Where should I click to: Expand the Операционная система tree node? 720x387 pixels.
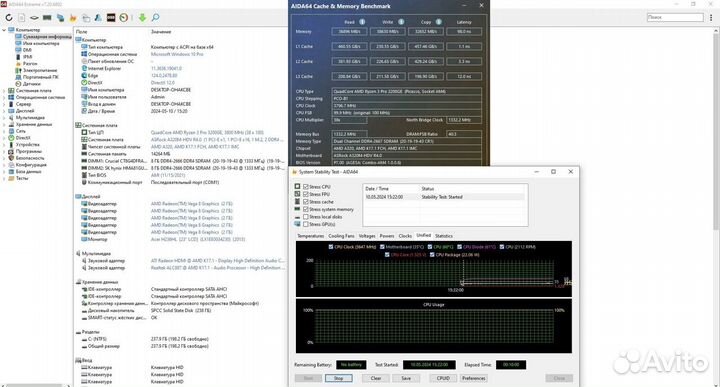coord(4,97)
